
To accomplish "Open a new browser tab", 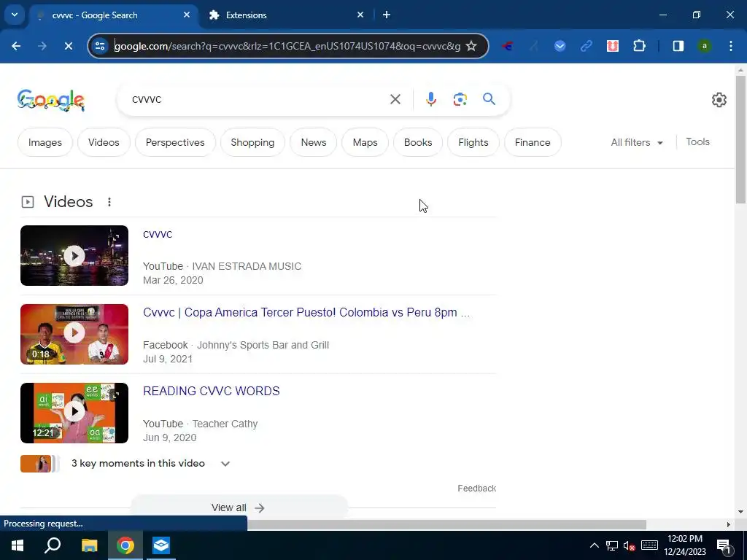I will [x=387, y=15].
